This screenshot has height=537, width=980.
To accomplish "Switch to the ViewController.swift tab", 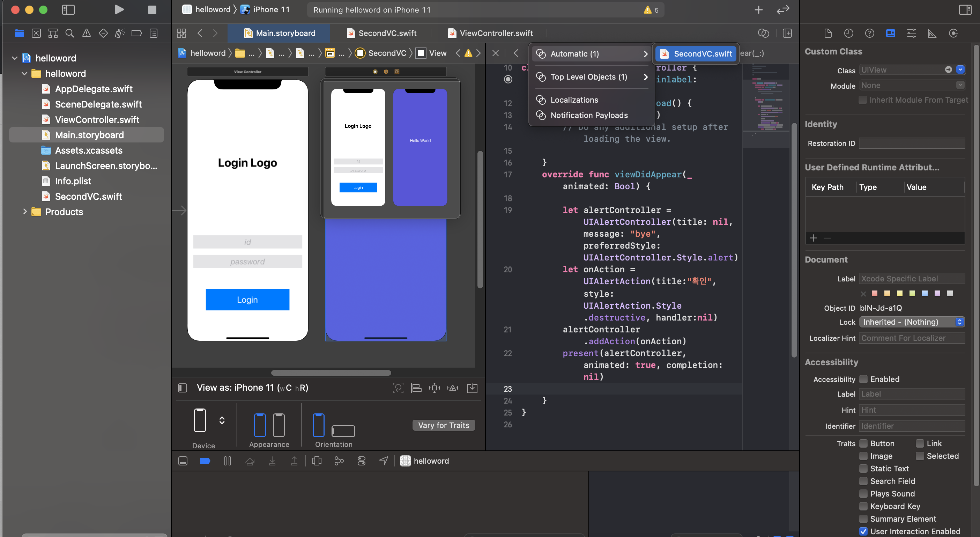I will point(496,34).
